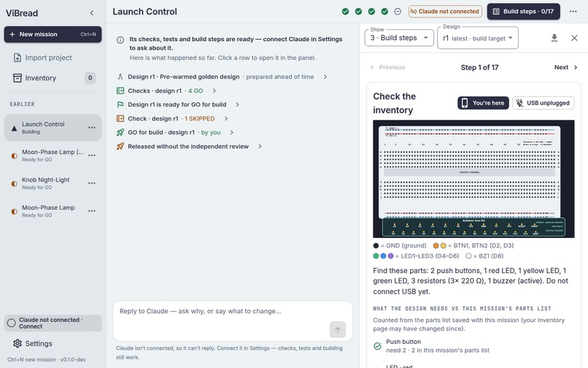The width and height of the screenshot is (588, 368).
Task: Click checklist icon of Checks 4 GO row
Action: [x=120, y=91]
